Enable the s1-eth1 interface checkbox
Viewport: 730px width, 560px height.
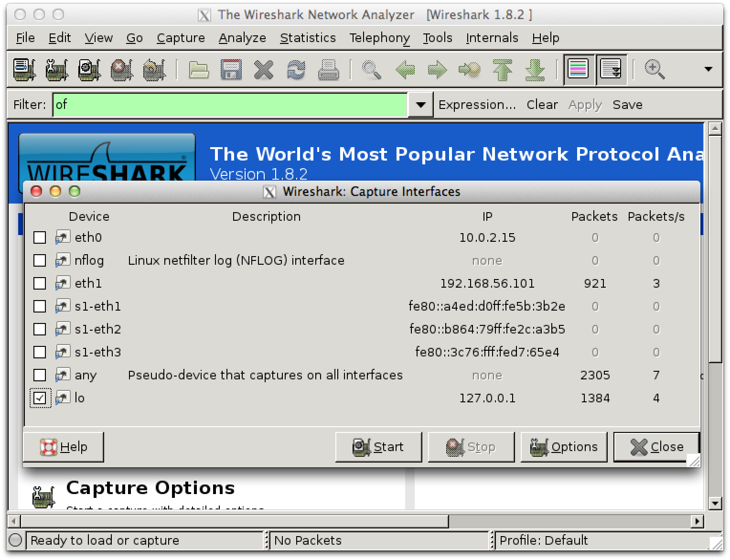(40, 306)
